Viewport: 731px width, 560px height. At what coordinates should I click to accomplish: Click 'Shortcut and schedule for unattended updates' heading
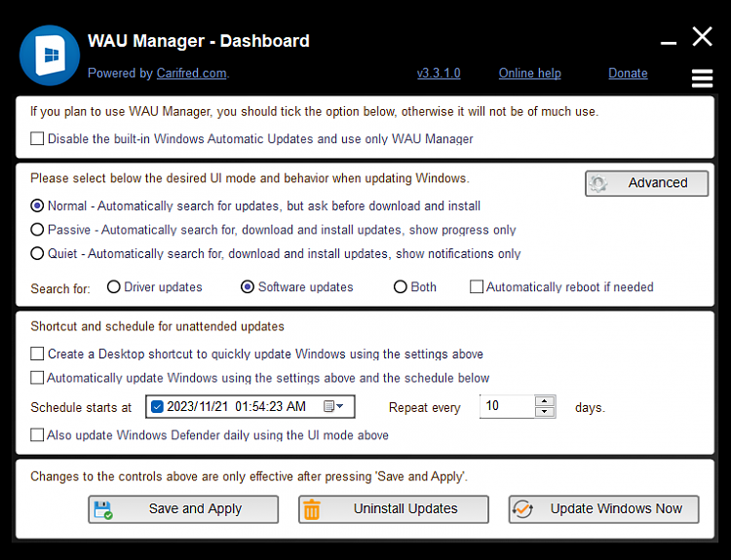point(157,326)
